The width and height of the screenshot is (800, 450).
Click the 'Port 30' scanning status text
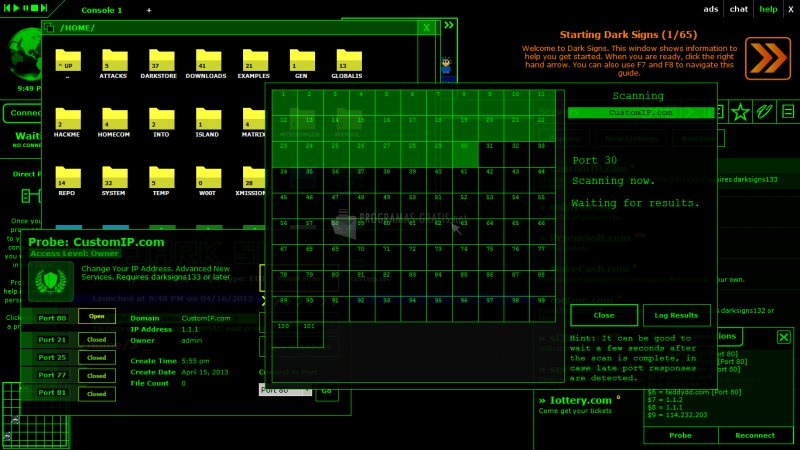595,160
